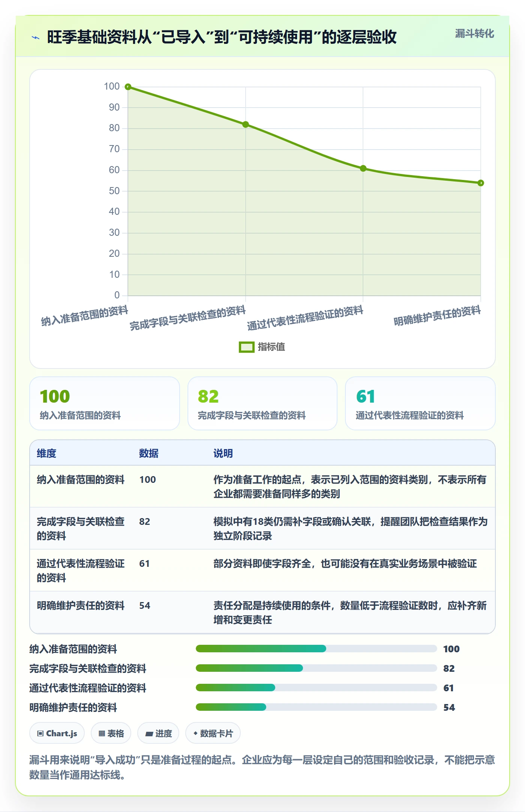Click the 说明 column header
The height and width of the screenshot is (812, 525).
pyautogui.click(x=223, y=453)
